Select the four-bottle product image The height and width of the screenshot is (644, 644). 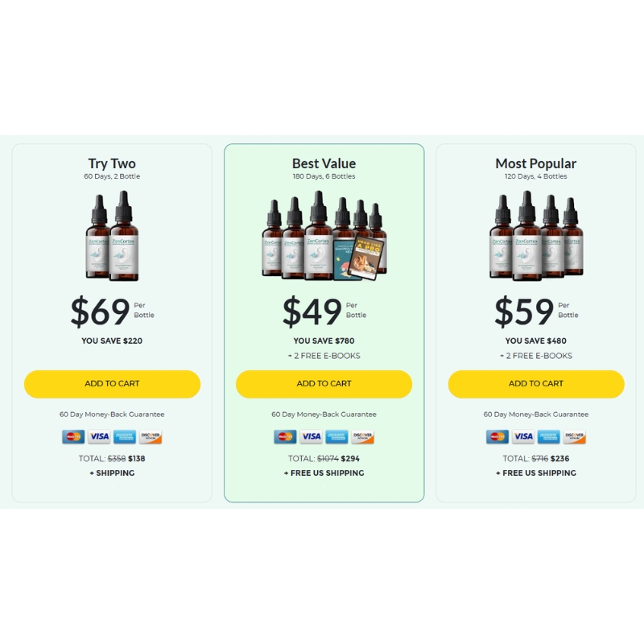point(536,236)
